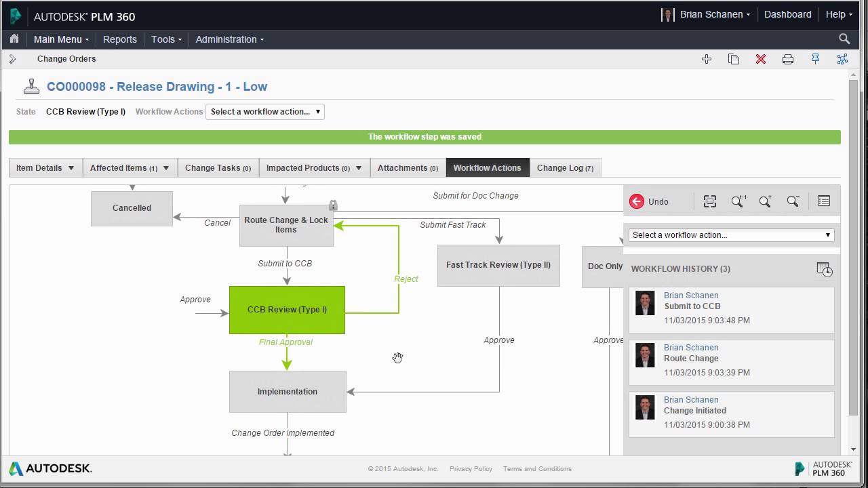Viewport: 868px width, 488px height.
Task: Click the add new item plus icon
Action: tap(707, 59)
